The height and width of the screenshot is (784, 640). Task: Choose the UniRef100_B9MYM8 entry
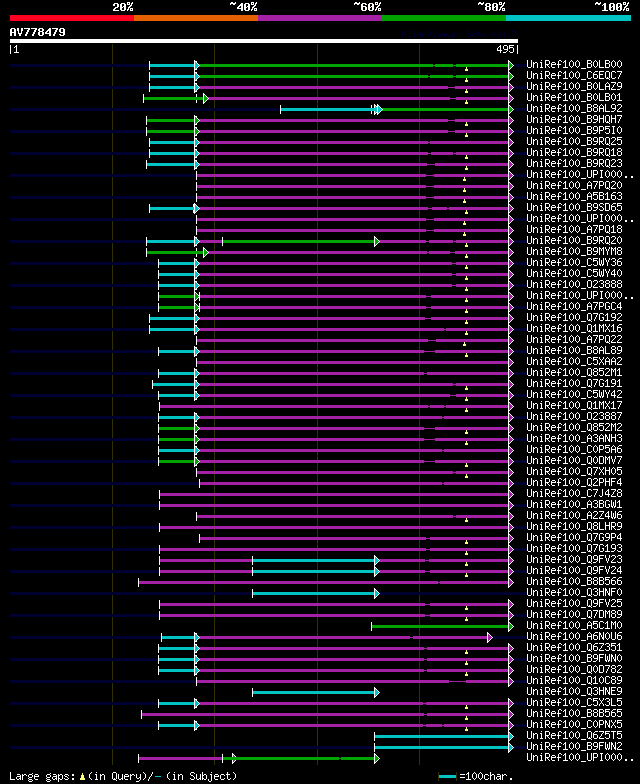click(574, 252)
